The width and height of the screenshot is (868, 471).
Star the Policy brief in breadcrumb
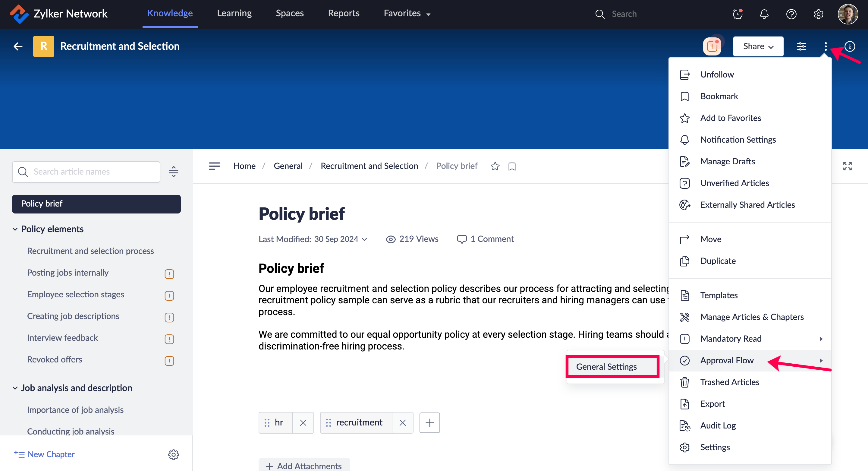pyautogui.click(x=495, y=166)
